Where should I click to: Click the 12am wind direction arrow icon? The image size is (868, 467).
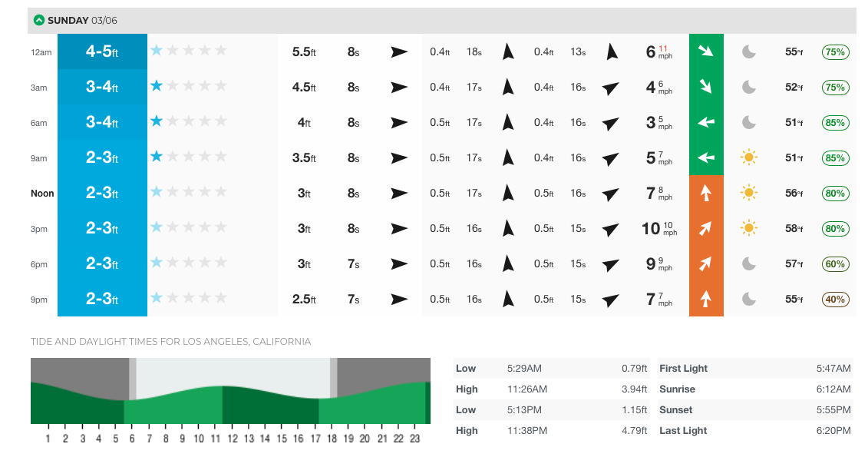(706, 51)
